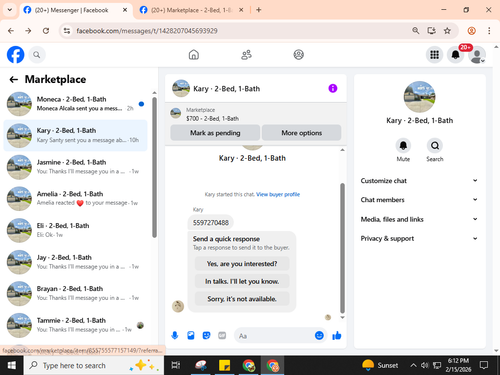Record a voice clip with microphone icon
Screen dimensions: 500x375
point(175,335)
